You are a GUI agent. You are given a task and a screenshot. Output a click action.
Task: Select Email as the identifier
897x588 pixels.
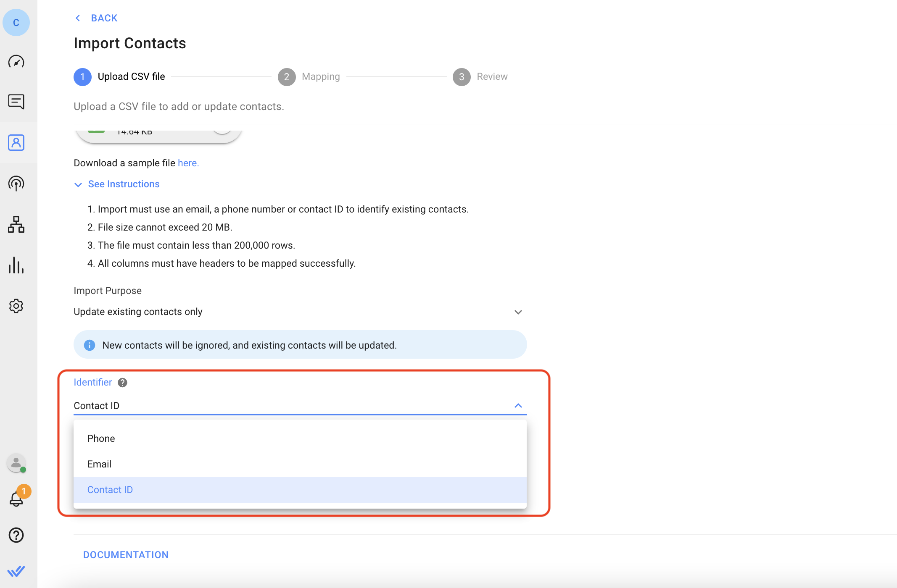[99, 464]
